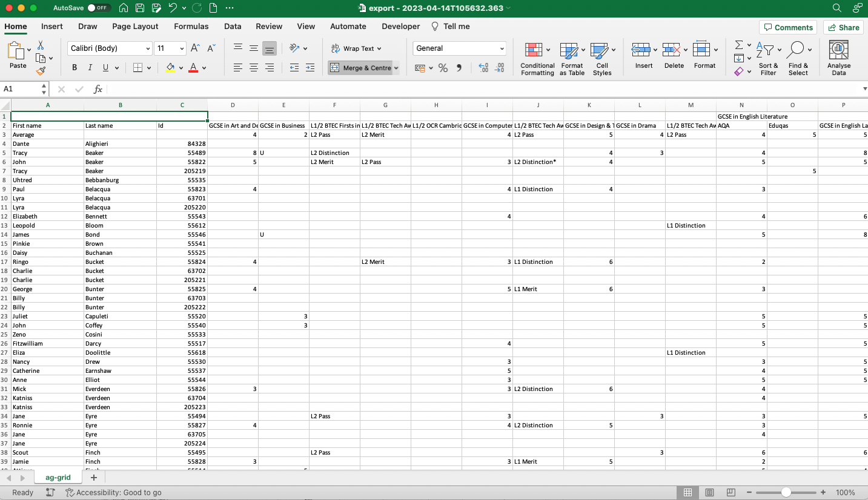This screenshot has height=500, width=868.
Task: Click the Find & Select magnifier
Action: tap(797, 50)
